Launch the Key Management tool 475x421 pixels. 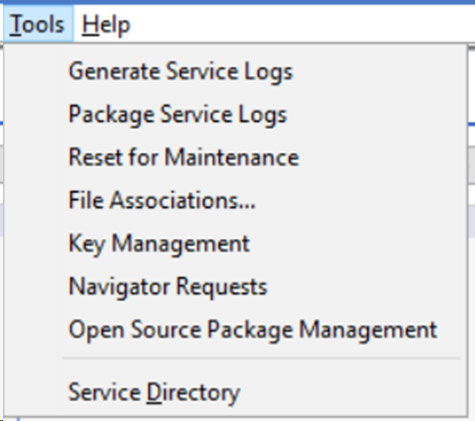[235, 243]
